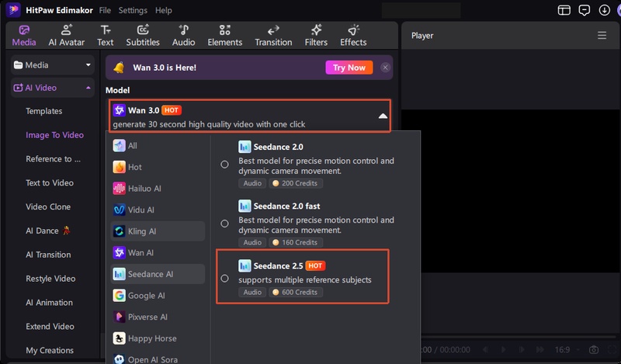This screenshot has width=621, height=364.
Task: Click the bell icon in the banner
Action: click(x=119, y=68)
